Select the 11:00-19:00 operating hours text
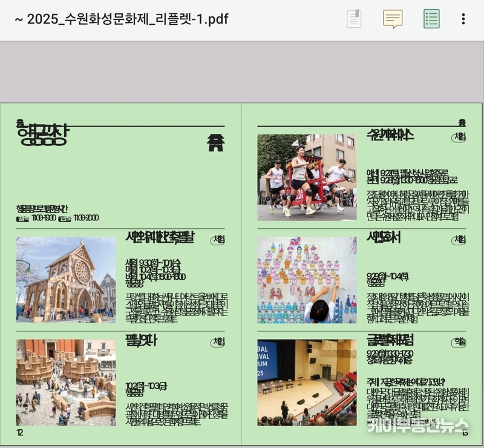 click(44, 218)
